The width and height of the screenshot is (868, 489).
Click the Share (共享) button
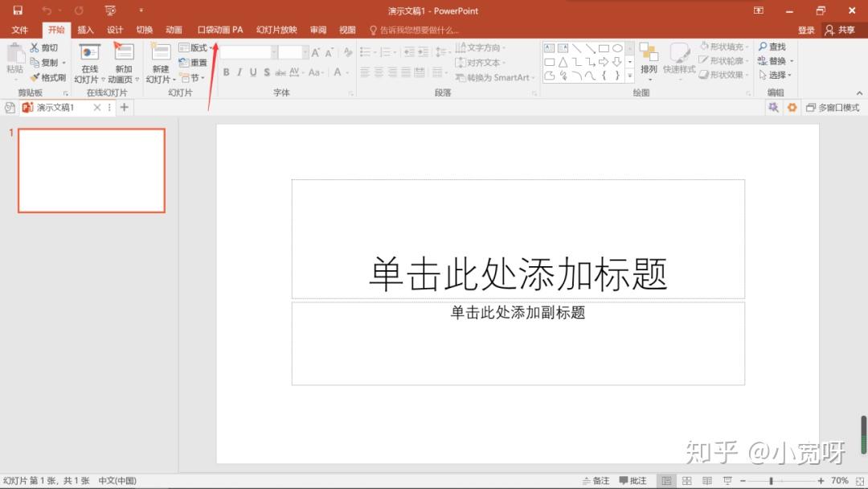click(x=840, y=30)
